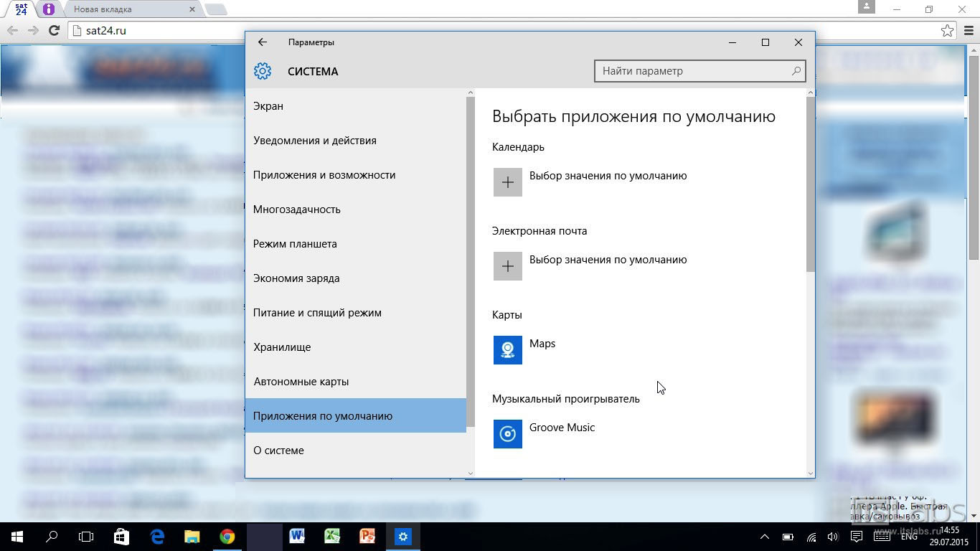This screenshot has height=551, width=980.
Task: Click the sidebar scroll-down arrow in Settings
Action: (x=471, y=474)
